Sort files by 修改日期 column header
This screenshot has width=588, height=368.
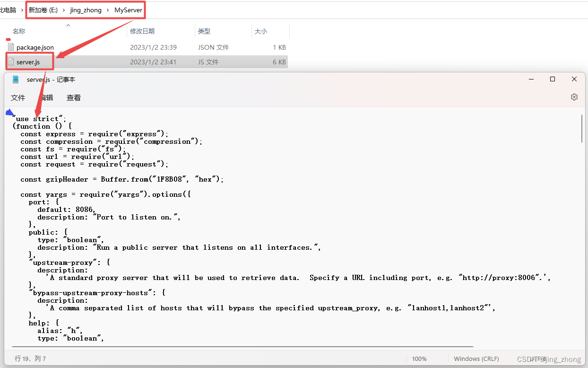coord(142,31)
